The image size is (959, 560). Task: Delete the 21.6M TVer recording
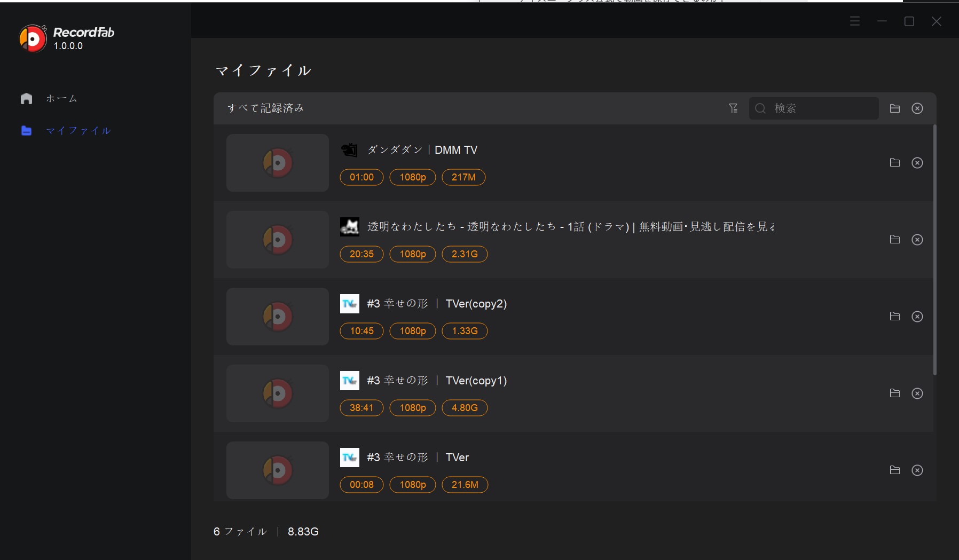click(917, 470)
